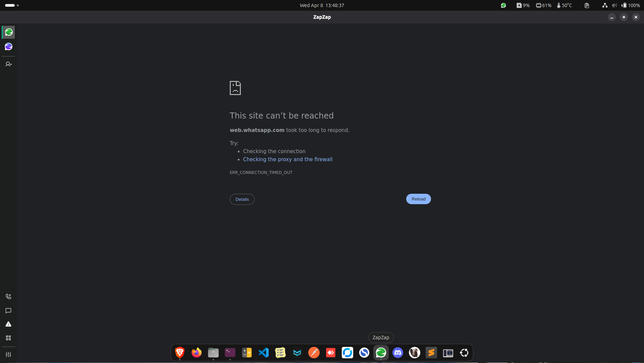
Task: Select the green WhatsApp account in sidebar
Action: tap(9, 32)
